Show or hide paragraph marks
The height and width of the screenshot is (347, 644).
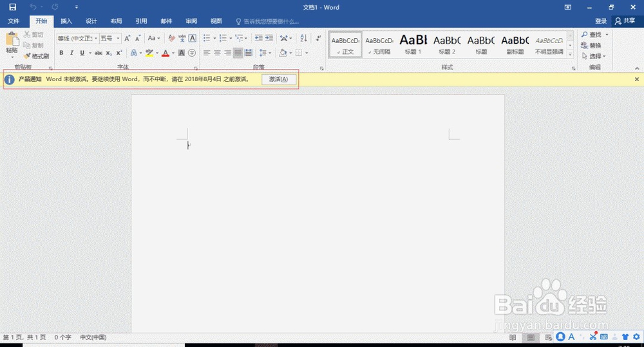pos(318,38)
